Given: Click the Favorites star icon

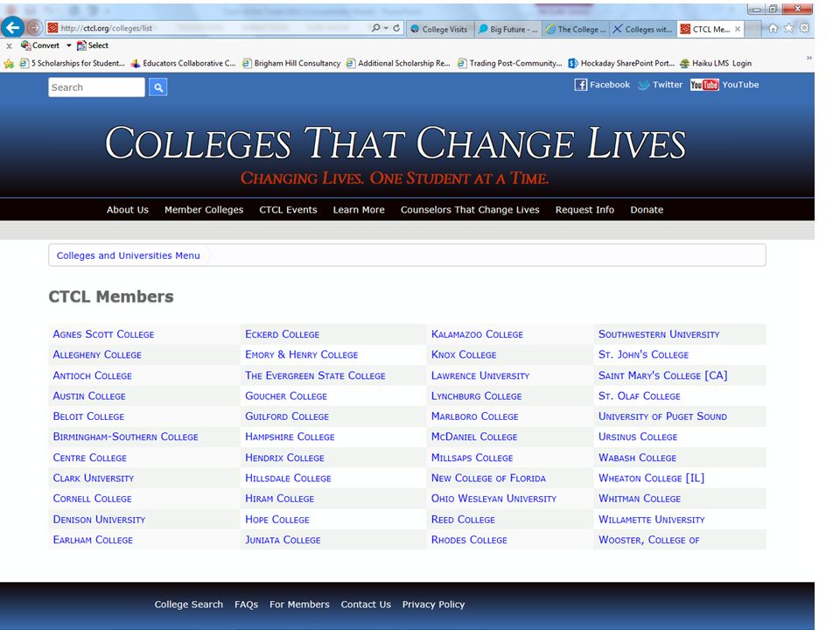Looking at the screenshot, I should (x=788, y=28).
